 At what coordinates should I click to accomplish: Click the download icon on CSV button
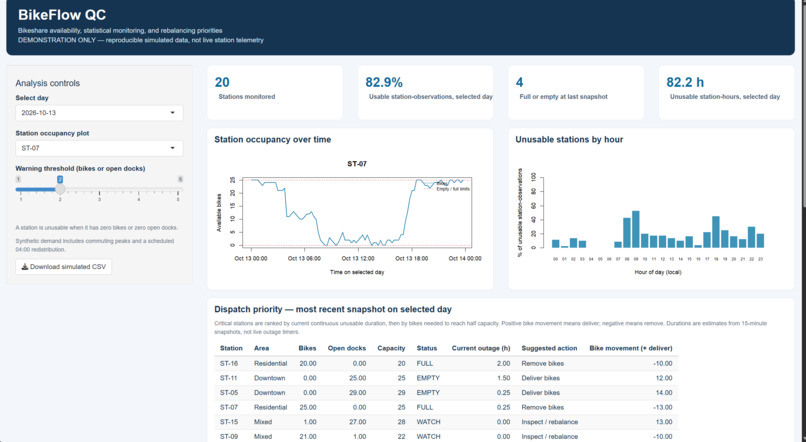tap(24, 267)
